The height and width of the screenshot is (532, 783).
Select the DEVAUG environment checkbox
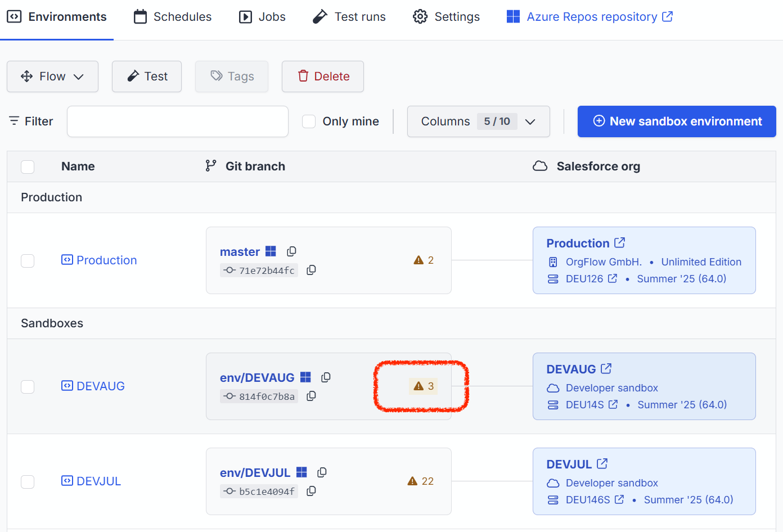(x=28, y=386)
